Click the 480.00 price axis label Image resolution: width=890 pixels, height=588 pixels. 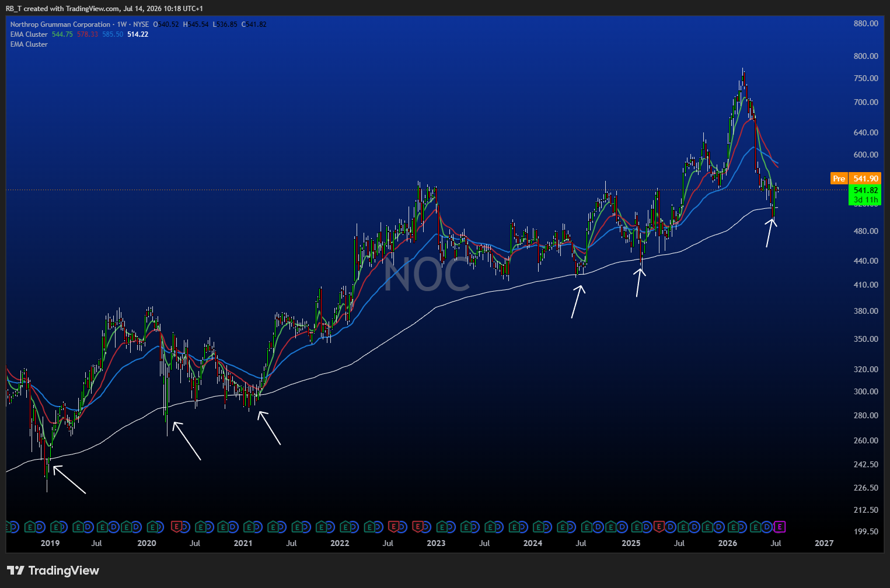[x=865, y=232]
